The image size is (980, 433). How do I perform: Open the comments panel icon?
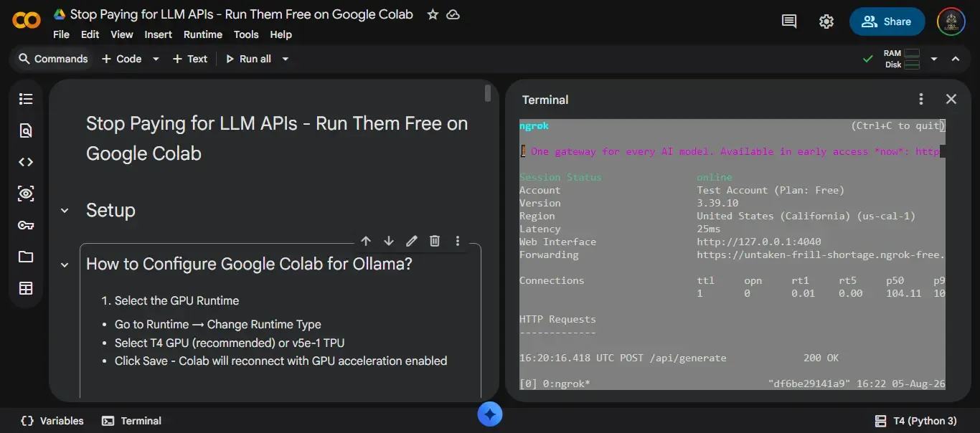(x=789, y=22)
